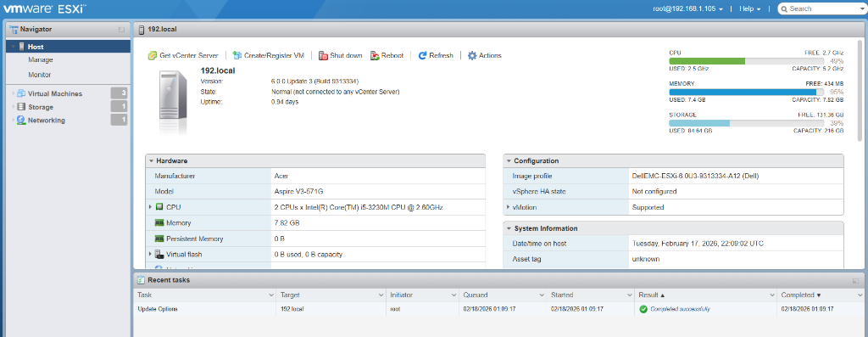868x337 pixels.
Task: Click the CPU chip icon
Action: click(x=159, y=207)
